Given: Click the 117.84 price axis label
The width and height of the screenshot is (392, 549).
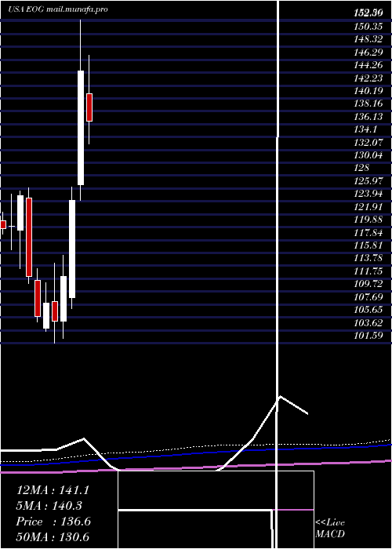Looking at the screenshot, I should point(368,232).
